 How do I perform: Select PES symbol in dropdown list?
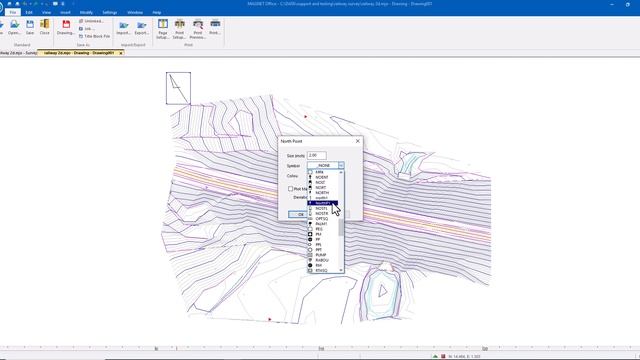click(x=323, y=229)
